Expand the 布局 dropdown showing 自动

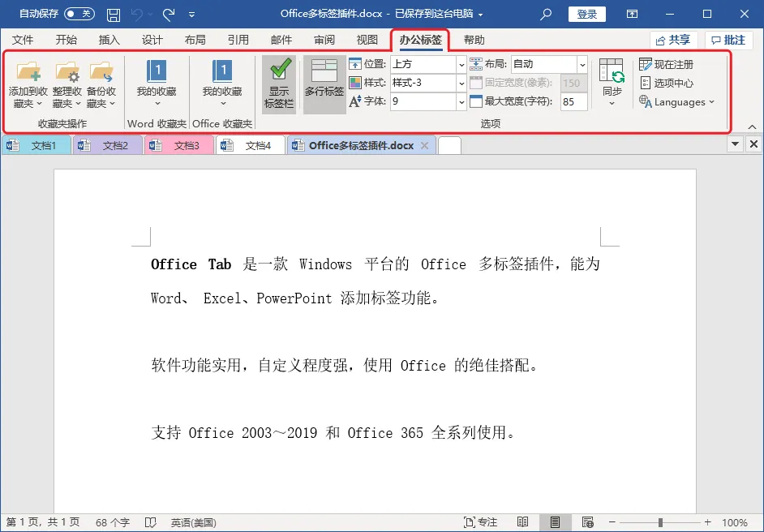[x=582, y=64]
